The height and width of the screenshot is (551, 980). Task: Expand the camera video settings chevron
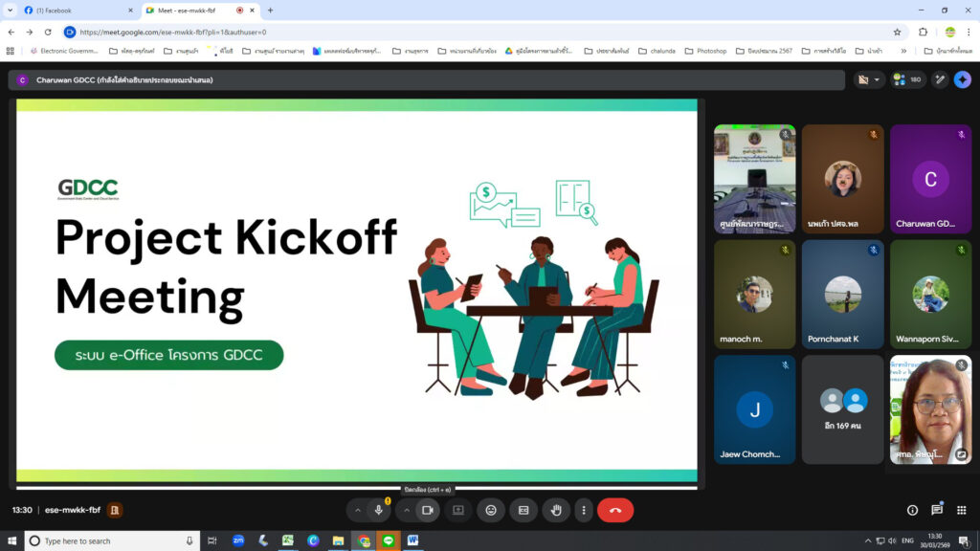point(407,511)
